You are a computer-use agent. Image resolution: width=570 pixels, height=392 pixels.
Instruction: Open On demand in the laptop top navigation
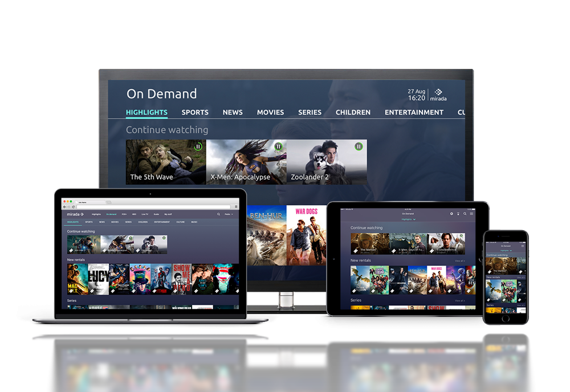(x=111, y=214)
